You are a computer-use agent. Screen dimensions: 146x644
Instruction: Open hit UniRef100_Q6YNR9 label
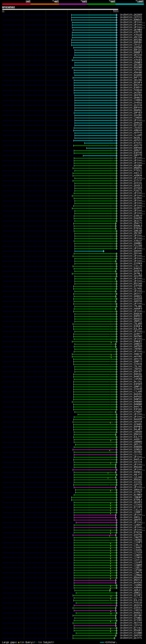click(x=131, y=30)
